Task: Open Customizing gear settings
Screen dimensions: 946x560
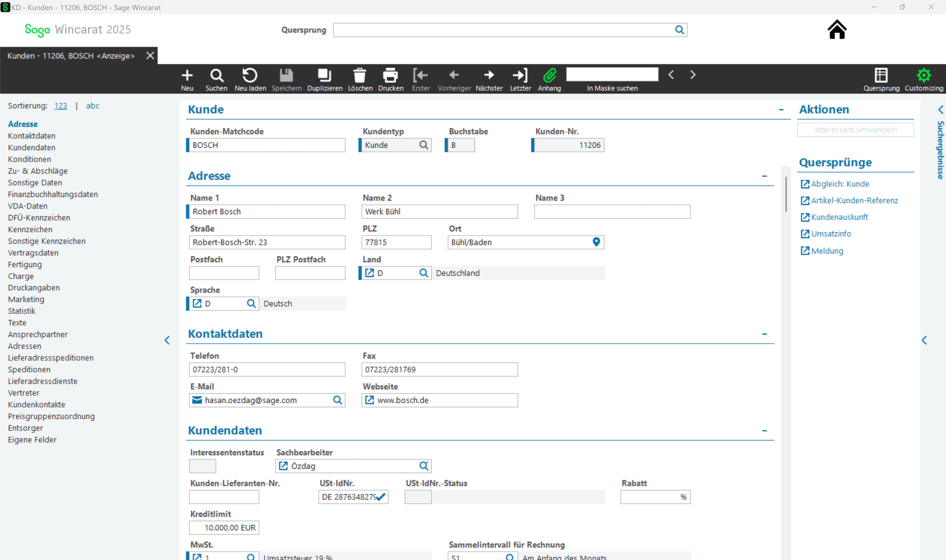Action: (x=923, y=75)
